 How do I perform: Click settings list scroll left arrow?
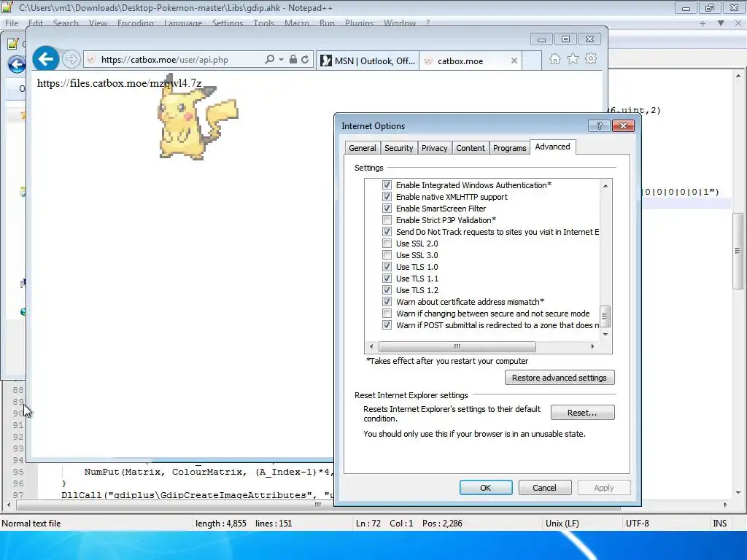click(371, 346)
